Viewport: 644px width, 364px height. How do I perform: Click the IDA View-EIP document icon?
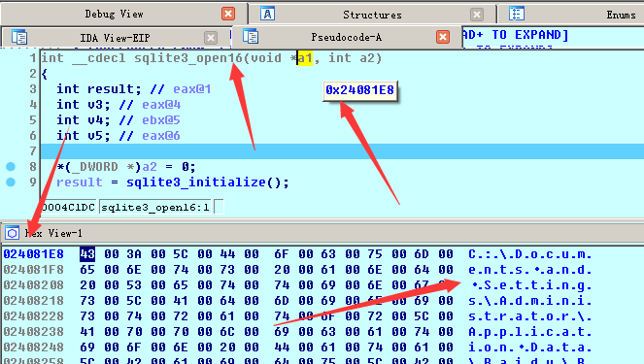point(19,37)
